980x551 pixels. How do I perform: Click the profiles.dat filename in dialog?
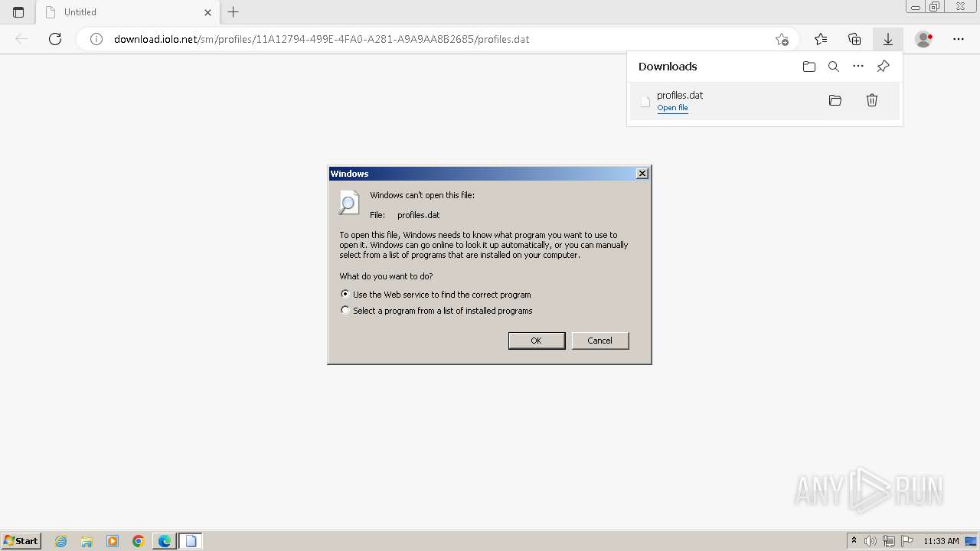419,215
